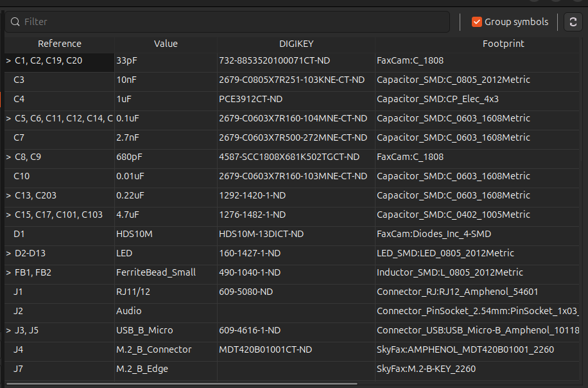
Task: Select the FaxCam:Diodes_Inc_4-SMD footprint cell
Action: click(x=478, y=234)
